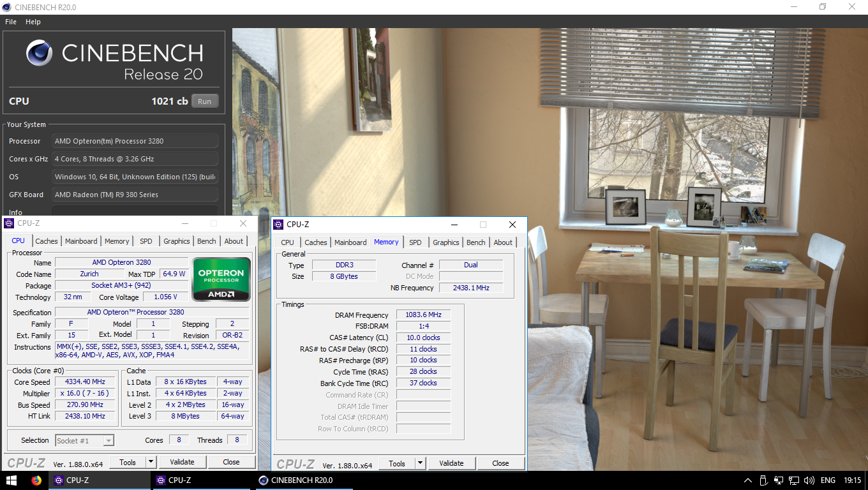This screenshot has width=868, height=490.
Task: Click Tools button in left CPU-Z
Action: [128, 463]
